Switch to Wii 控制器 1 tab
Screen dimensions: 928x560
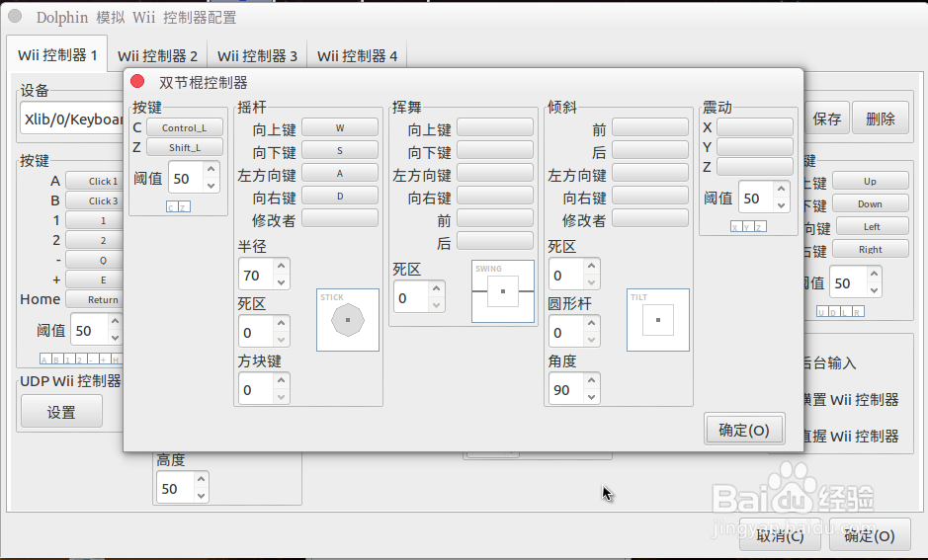click(57, 55)
